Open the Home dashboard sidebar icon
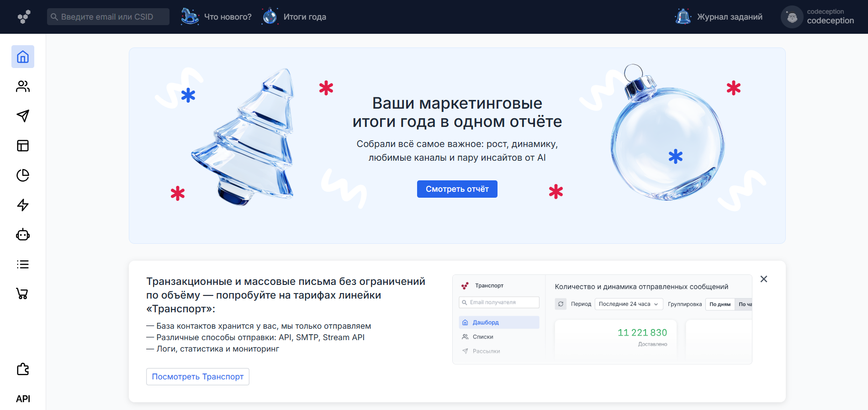 tap(23, 57)
